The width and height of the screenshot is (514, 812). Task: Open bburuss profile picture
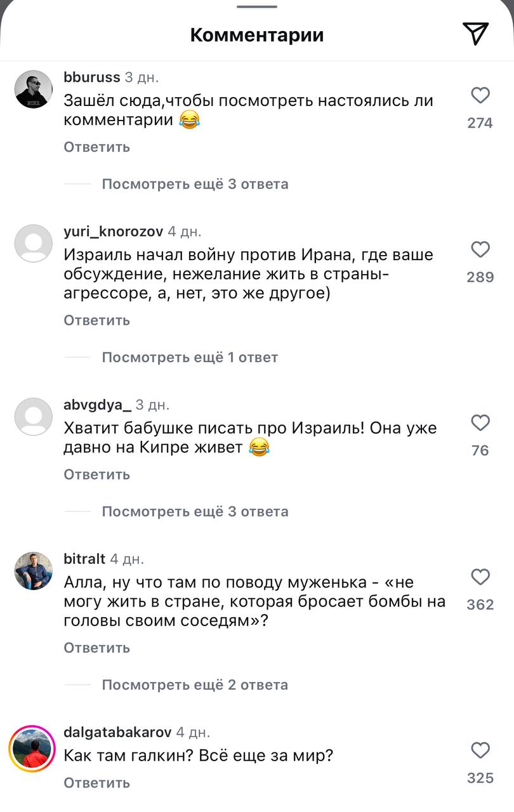click(x=33, y=89)
